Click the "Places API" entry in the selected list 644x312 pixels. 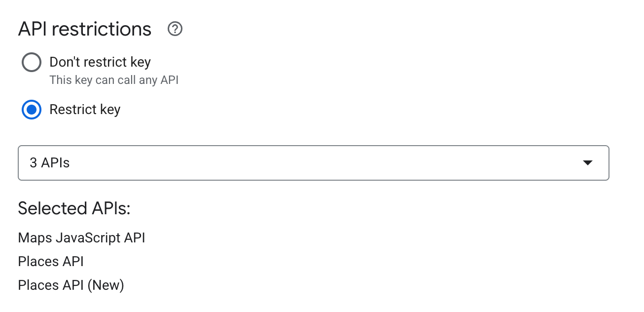click(51, 262)
